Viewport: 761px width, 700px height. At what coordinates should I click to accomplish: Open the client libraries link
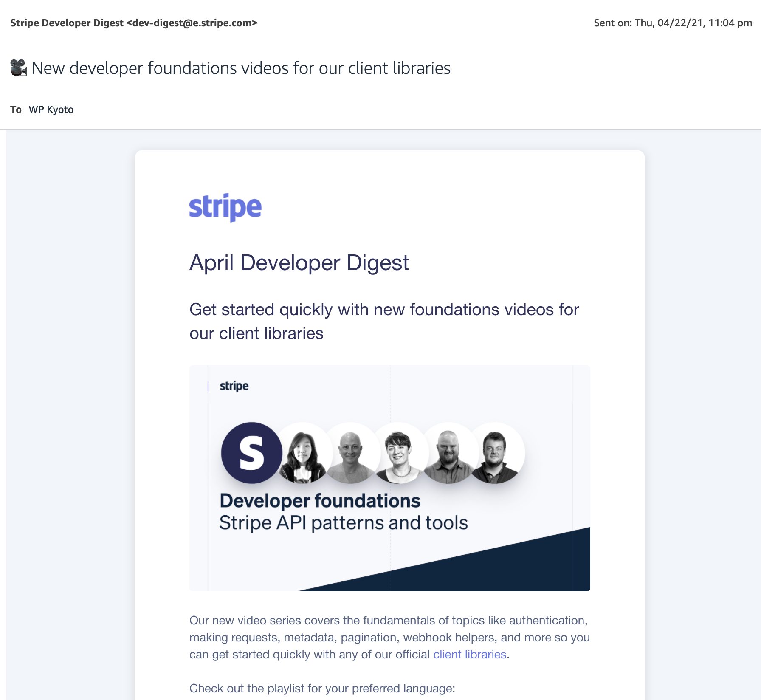tap(470, 654)
